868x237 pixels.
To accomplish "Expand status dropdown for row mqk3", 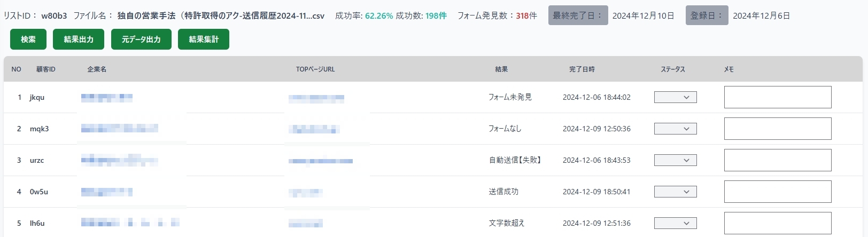I will pyautogui.click(x=676, y=129).
